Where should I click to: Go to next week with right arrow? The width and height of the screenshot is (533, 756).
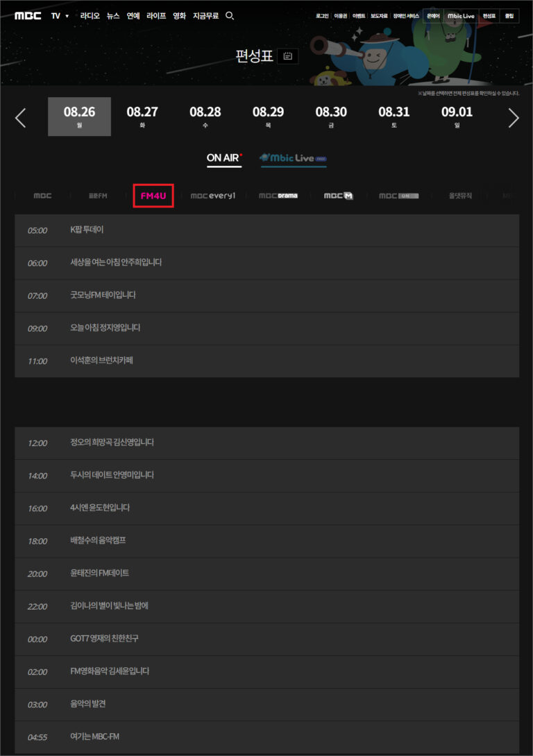[514, 118]
